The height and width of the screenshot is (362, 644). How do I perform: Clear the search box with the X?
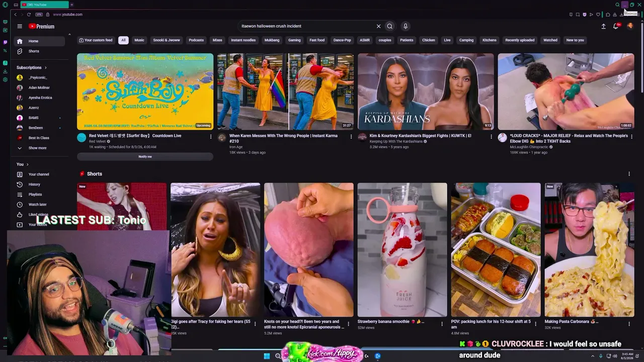(x=378, y=26)
